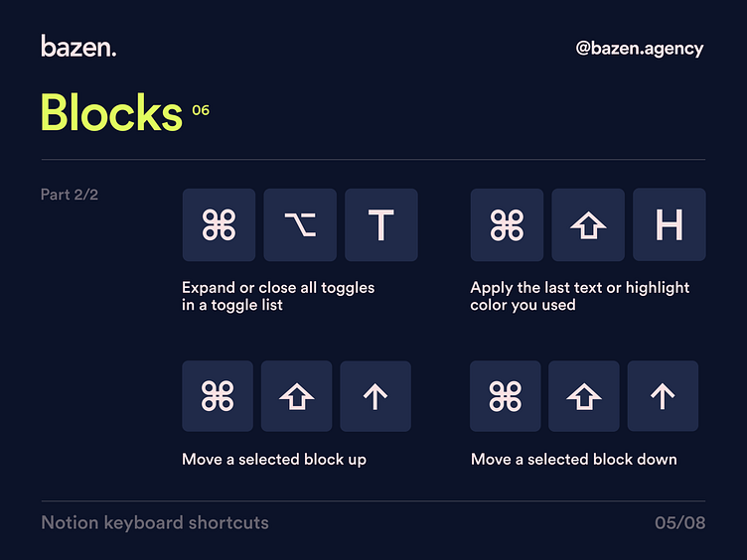The height and width of the screenshot is (560, 747).
Task: Click the Option key icon beside T
Action: click(300, 225)
